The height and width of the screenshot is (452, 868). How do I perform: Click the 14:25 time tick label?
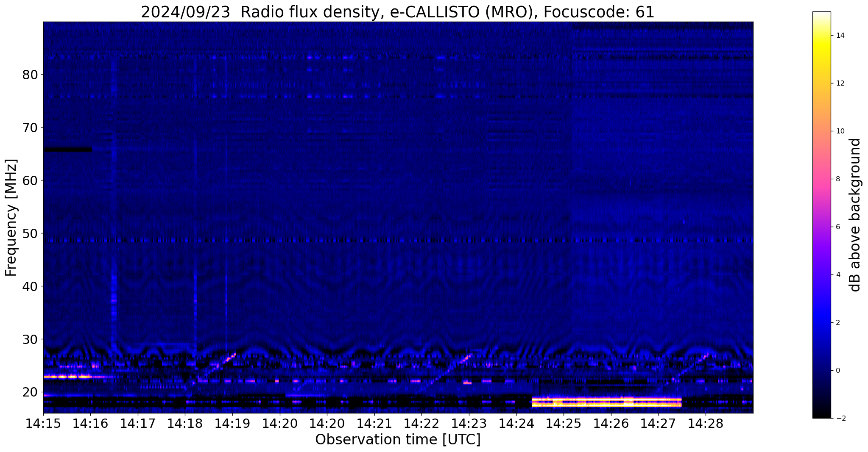pos(564,424)
